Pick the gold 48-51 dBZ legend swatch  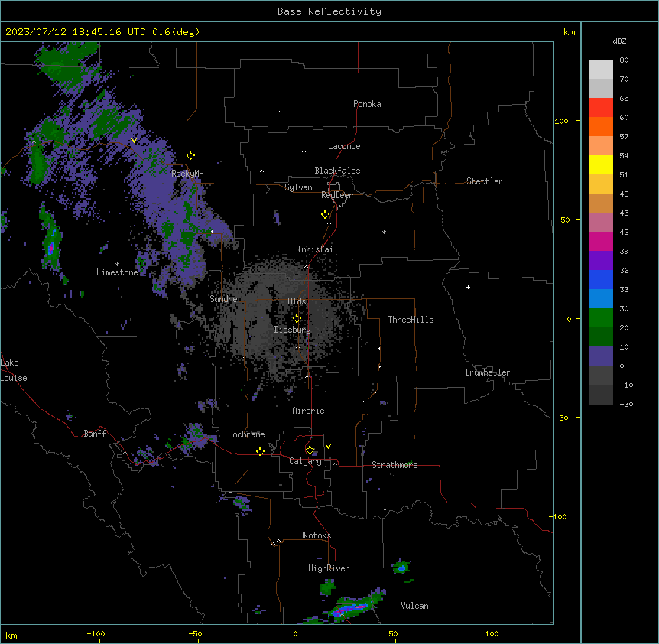(601, 184)
